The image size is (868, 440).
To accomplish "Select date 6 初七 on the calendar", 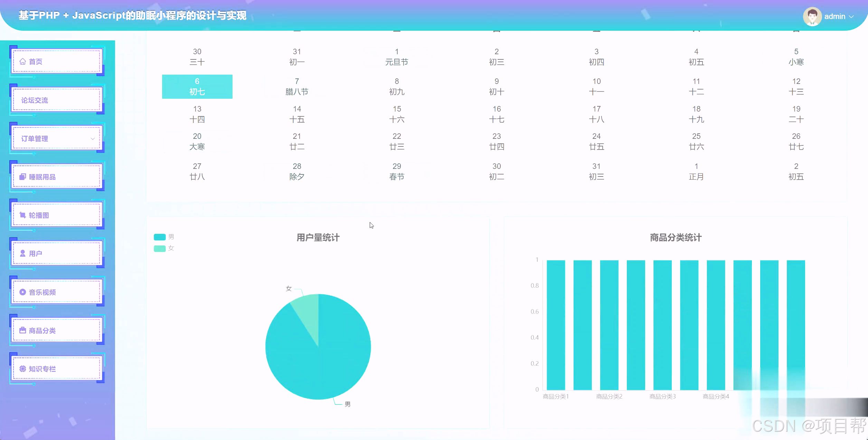I will tap(197, 86).
